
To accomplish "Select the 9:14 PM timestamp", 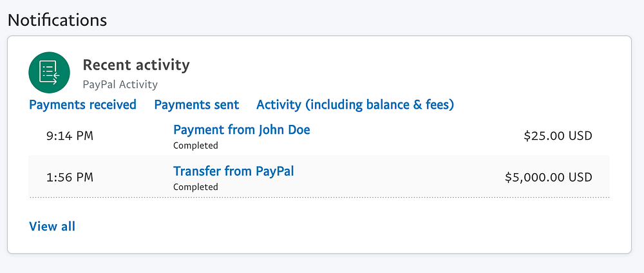I will 70,136.
